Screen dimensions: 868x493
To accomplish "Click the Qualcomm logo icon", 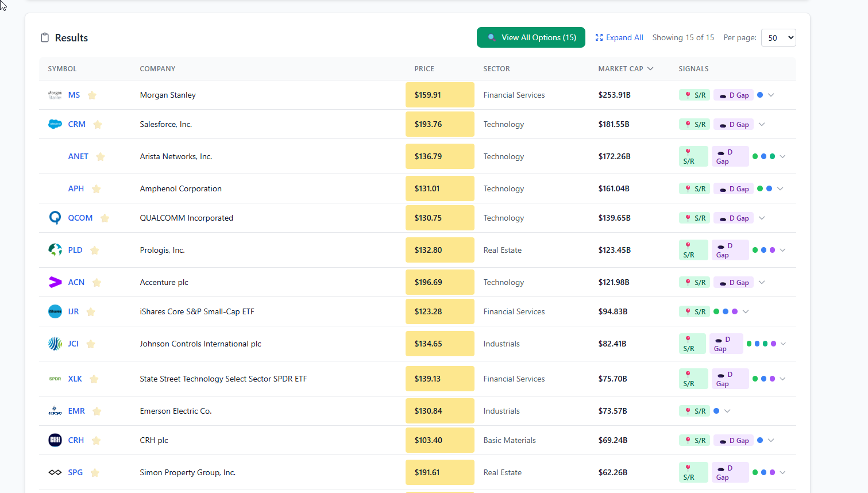I will click(55, 218).
